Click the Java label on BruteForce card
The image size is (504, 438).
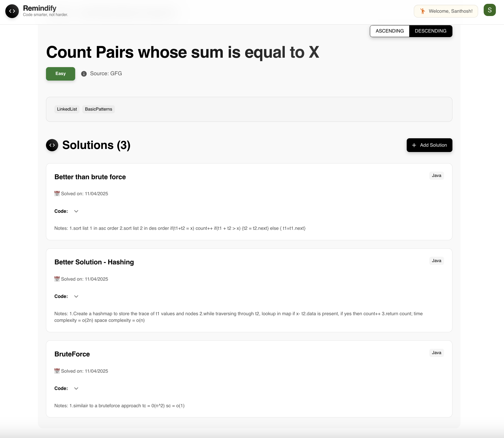click(x=436, y=353)
